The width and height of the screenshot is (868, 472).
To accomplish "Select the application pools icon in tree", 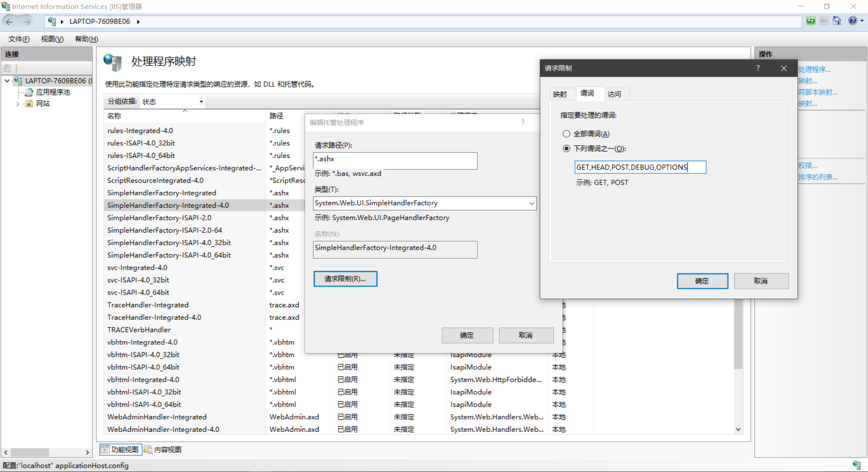I will [x=29, y=92].
